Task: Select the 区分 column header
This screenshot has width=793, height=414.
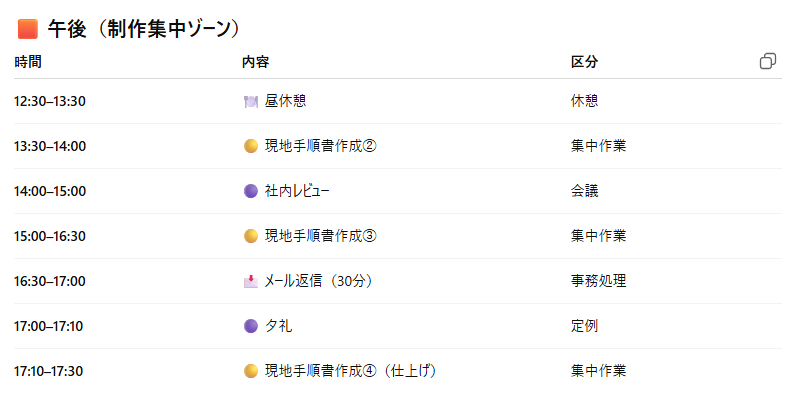Action: 584,62
